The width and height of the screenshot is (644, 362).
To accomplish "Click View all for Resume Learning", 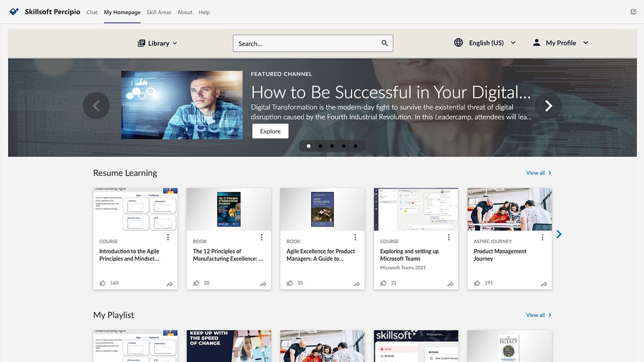I will click(538, 173).
